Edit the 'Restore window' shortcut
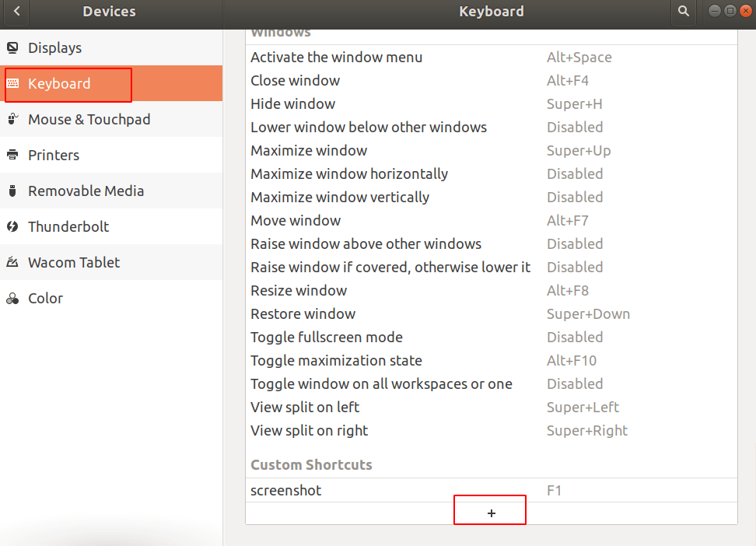 [x=491, y=313]
